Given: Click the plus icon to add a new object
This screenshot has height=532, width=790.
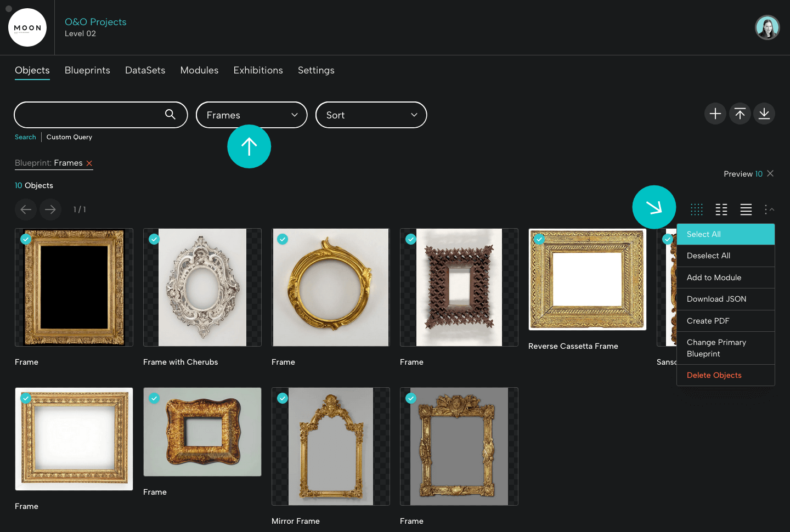Looking at the screenshot, I should point(715,114).
